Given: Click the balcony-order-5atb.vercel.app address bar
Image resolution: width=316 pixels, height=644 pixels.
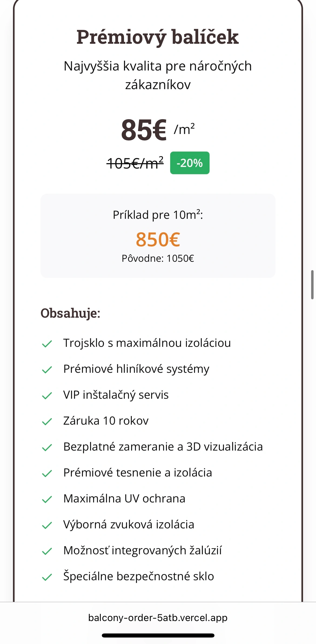Looking at the screenshot, I should point(158,618).
